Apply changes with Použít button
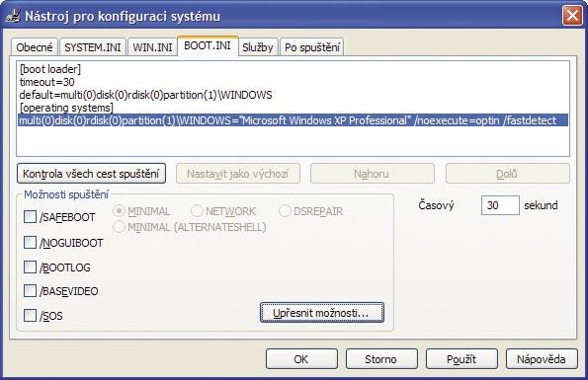588x380 pixels. [x=462, y=359]
